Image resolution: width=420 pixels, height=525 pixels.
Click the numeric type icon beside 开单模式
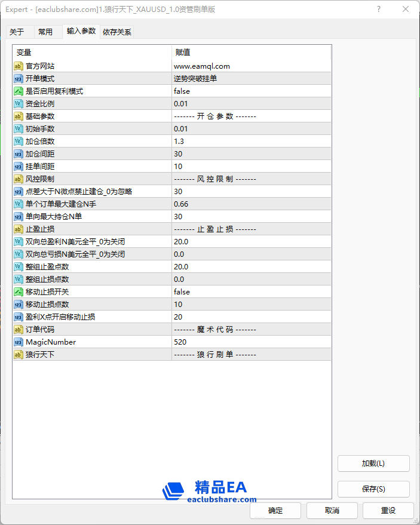[18, 78]
